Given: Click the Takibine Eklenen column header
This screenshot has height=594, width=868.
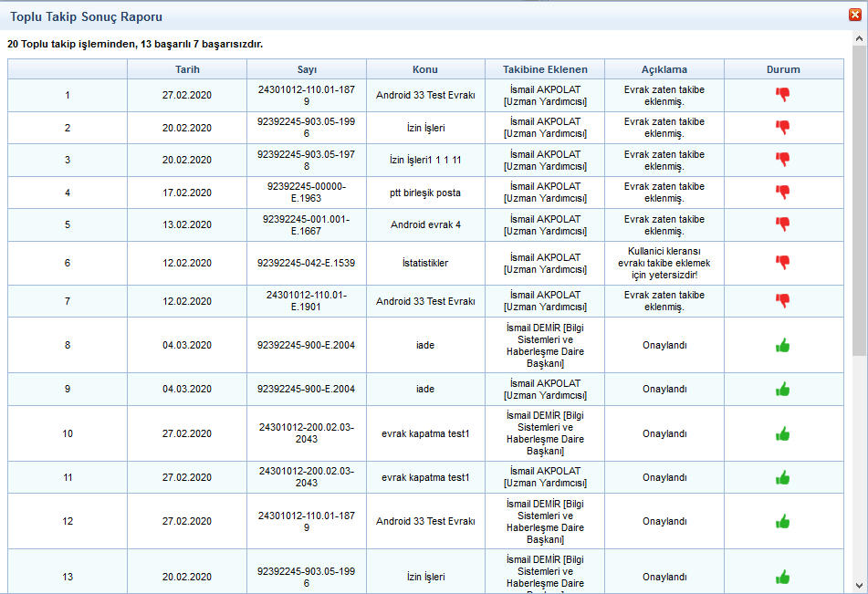Looking at the screenshot, I should [545, 69].
